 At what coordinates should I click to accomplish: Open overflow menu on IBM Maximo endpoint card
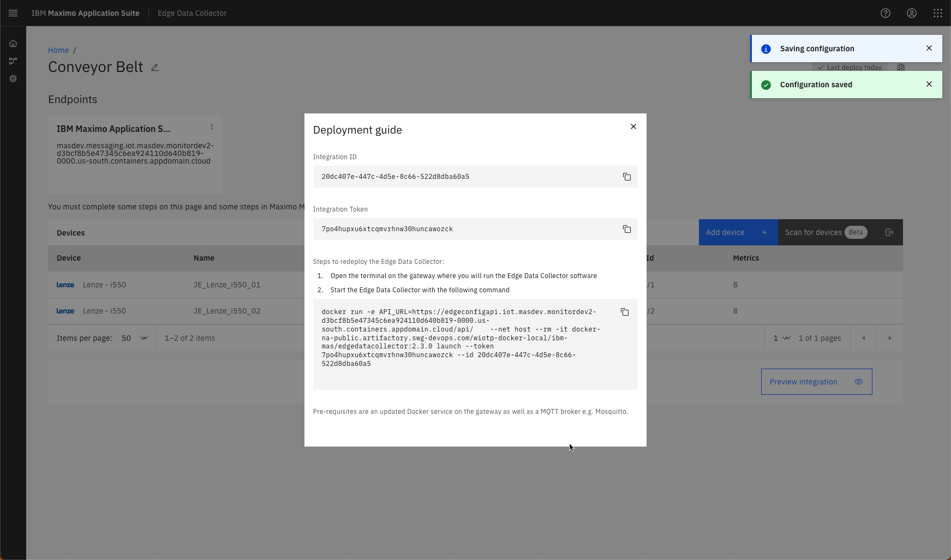pyautogui.click(x=212, y=127)
